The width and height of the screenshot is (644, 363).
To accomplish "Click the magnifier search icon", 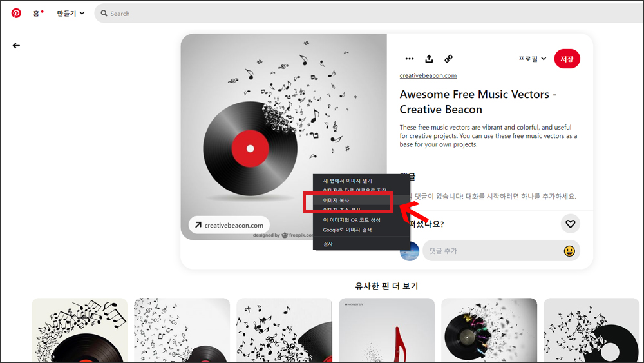I will [x=104, y=13].
